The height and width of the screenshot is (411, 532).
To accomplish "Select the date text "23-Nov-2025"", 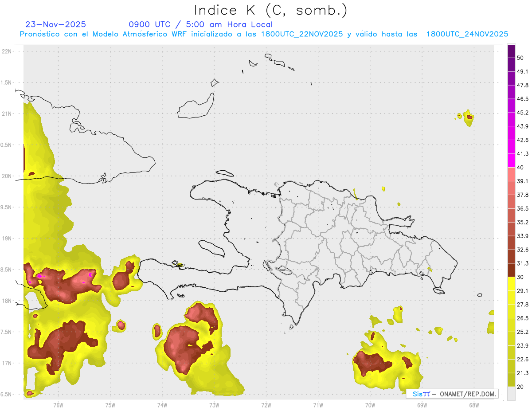I will tap(56, 24).
